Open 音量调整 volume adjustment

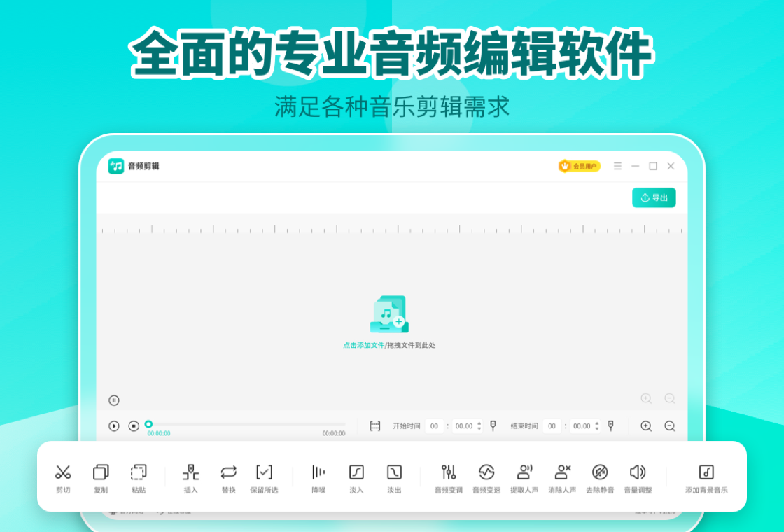tap(638, 477)
